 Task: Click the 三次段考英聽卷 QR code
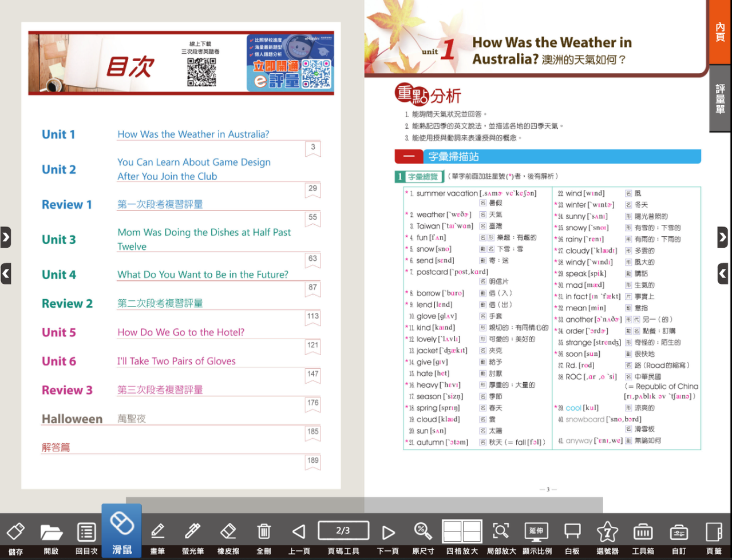point(201,72)
